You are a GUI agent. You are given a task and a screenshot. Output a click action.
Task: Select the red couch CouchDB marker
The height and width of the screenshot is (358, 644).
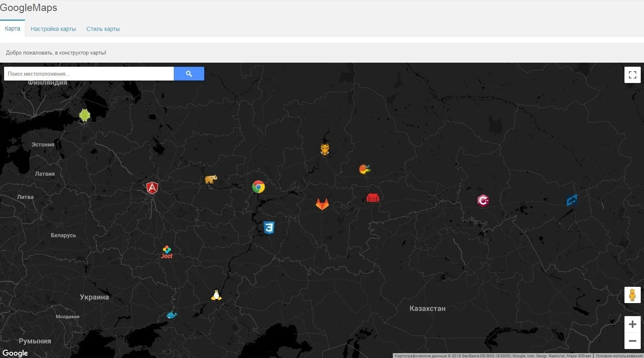tap(373, 198)
